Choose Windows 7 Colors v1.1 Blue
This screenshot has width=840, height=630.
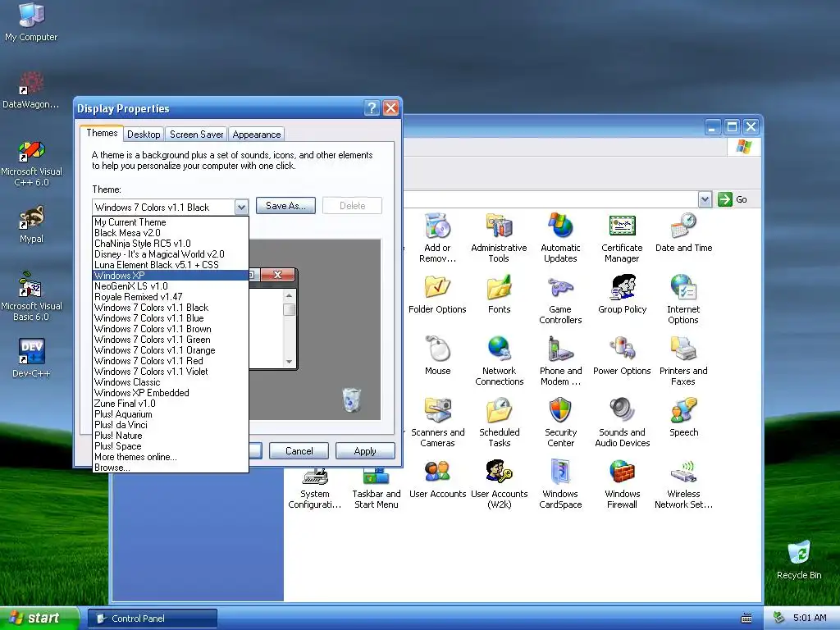click(171, 318)
